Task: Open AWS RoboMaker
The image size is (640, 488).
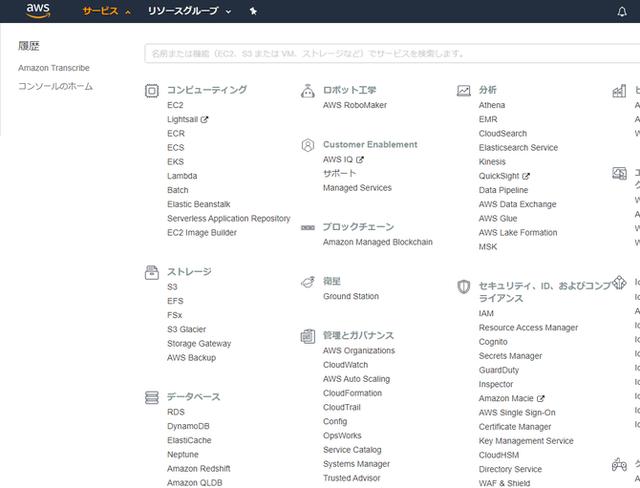Action: click(355, 105)
